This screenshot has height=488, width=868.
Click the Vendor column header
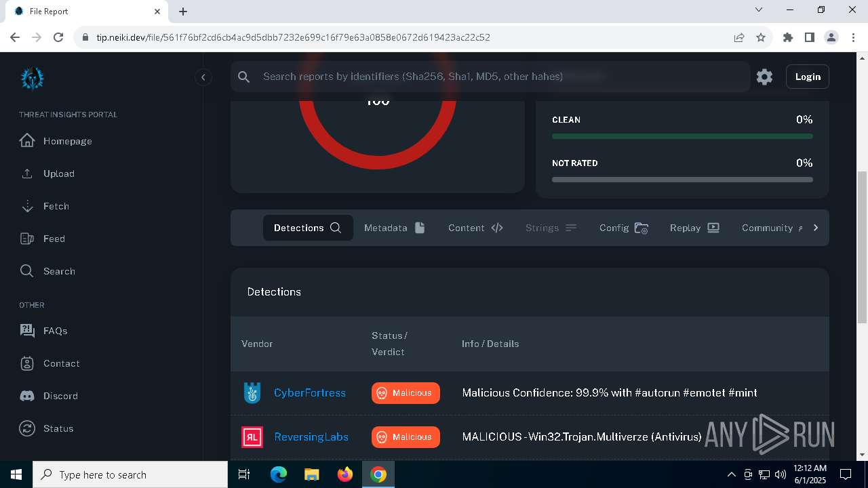pos(257,344)
